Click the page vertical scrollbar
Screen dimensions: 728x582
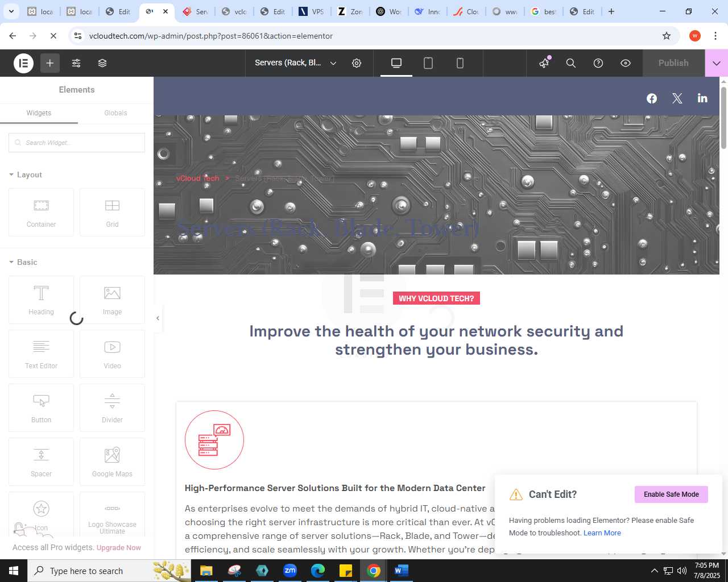coord(723,118)
